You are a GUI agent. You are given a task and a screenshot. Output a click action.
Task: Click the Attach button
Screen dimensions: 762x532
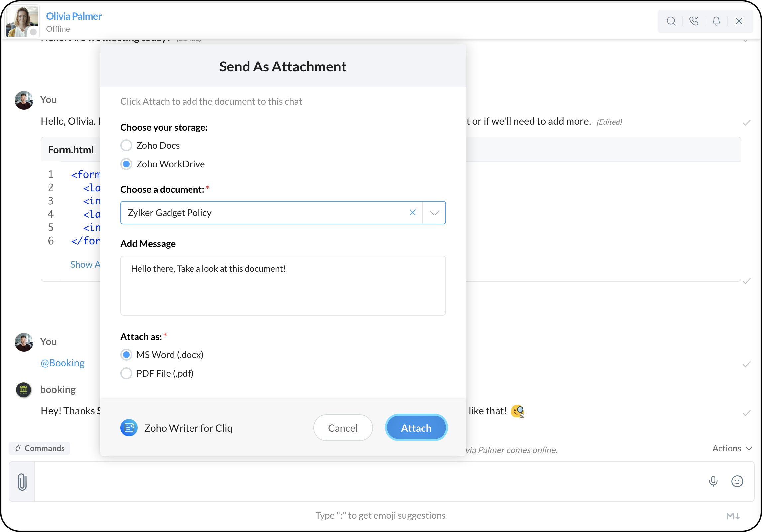[x=416, y=428]
